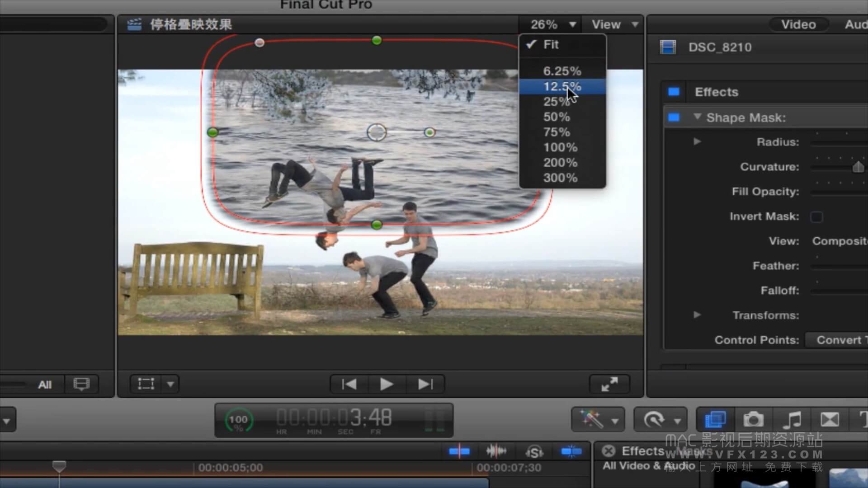
Task: Open the mask View Composite popup
Action: [839, 241]
